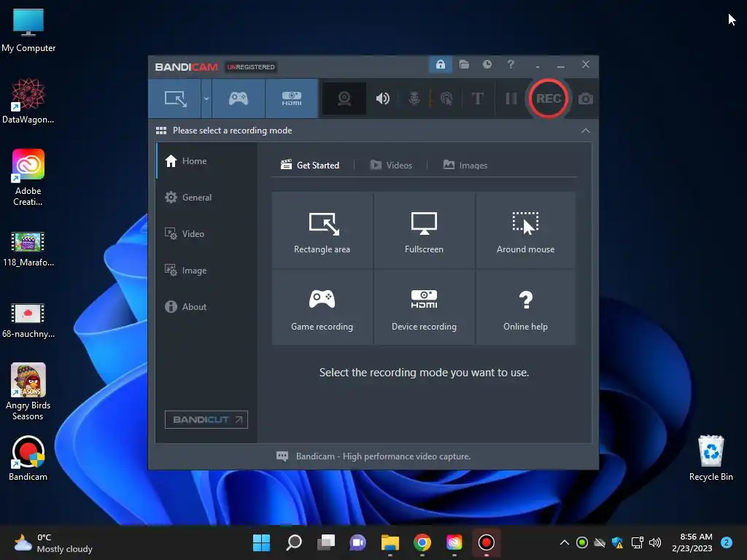This screenshot has height=560, width=747.
Task: Choose Fullscreen recording mode
Action: pyautogui.click(x=424, y=230)
